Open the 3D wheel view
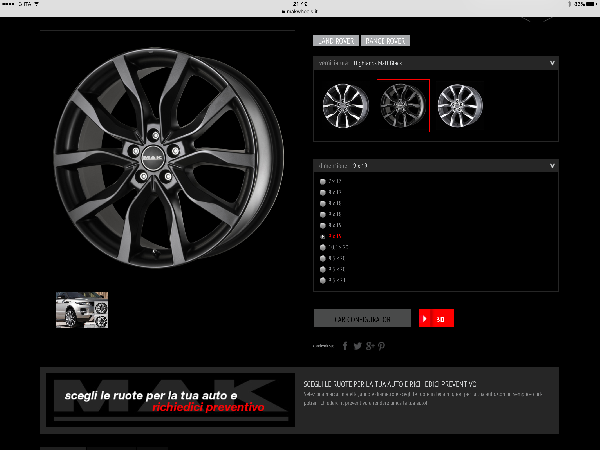Image resolution: width=600 pixels, height=450 pixels. (436, 318)
